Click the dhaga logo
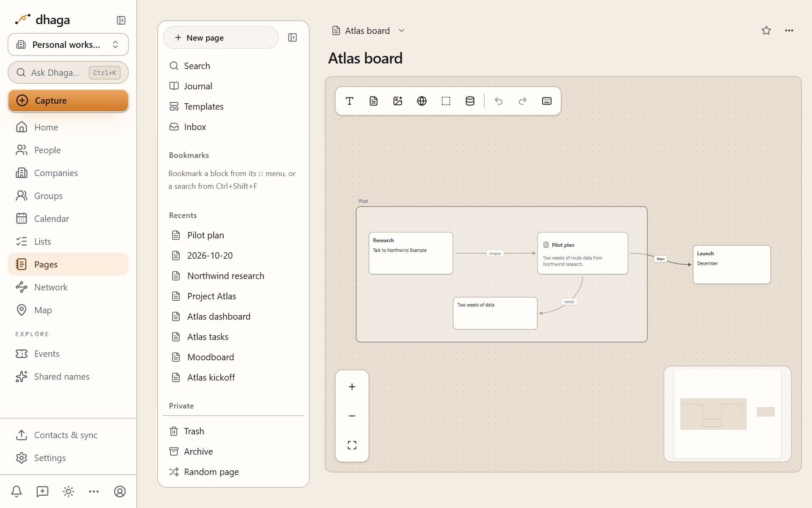This screenshot has height=508, width=812. click(42, 19)
